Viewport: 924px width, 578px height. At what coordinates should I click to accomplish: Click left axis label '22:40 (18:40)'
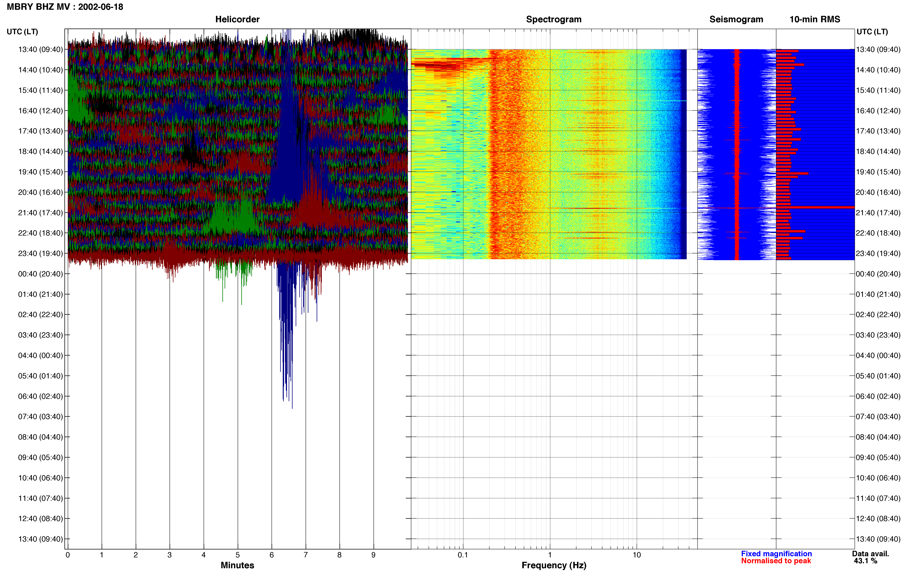tap(41, 233)
